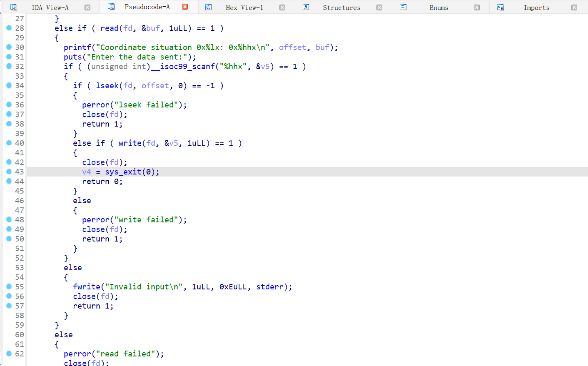
Task: Switch to the IDA View-A tab
Action: (50, 7)
